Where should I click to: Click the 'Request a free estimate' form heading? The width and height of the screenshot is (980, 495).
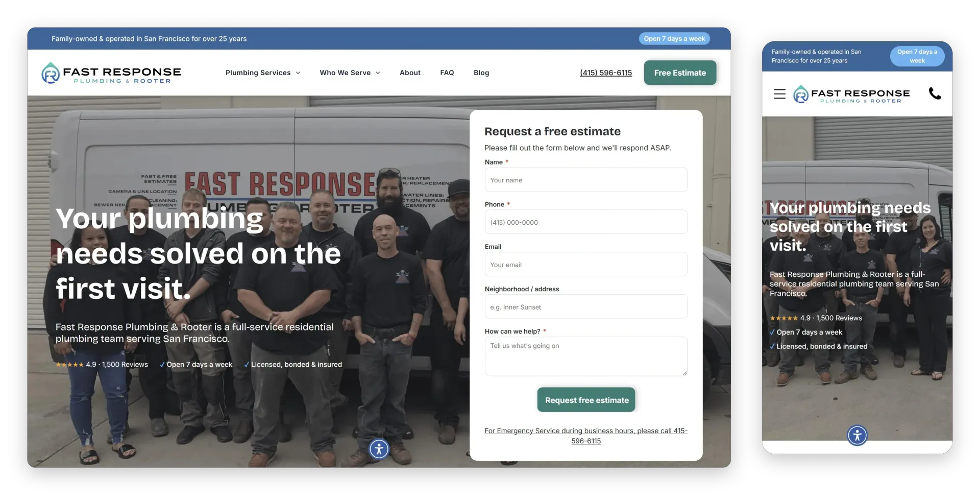coord(552,131)
